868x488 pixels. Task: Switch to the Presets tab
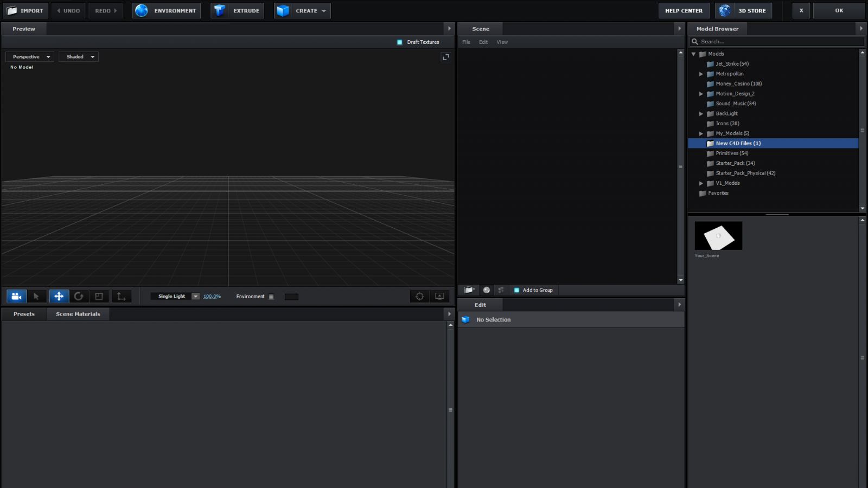pyautogui.click(x=24, y=314)
